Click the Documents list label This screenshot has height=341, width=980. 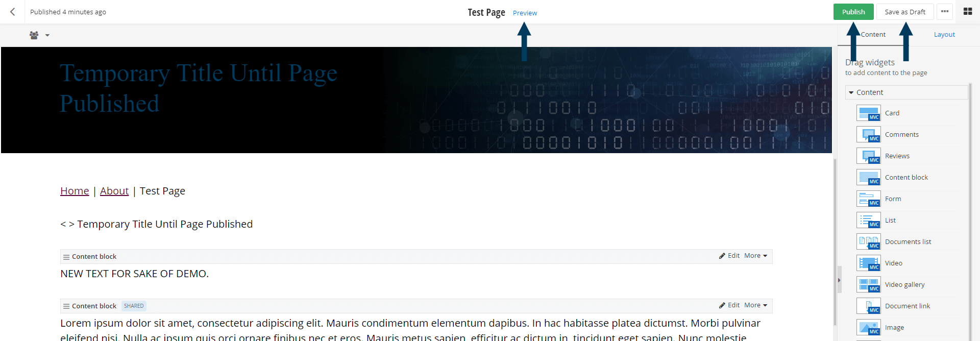pyautogui.click(x=908, y=242)
